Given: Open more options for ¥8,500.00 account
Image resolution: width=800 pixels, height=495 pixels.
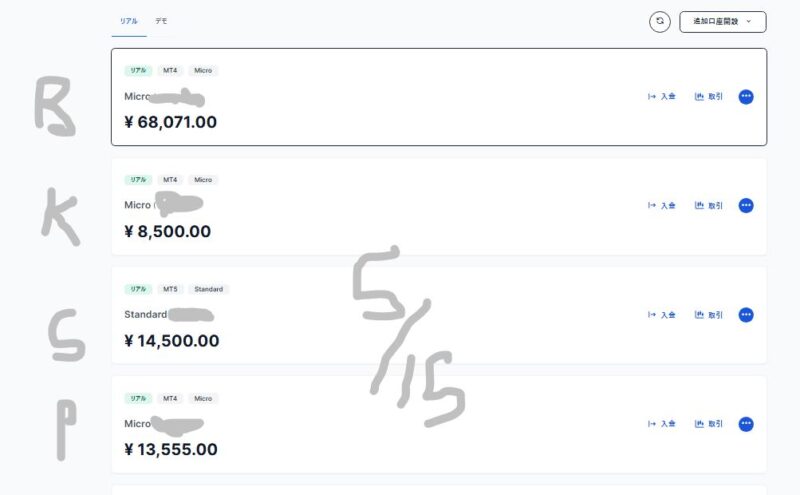Looking at the screenshot, I should pyautogui.click(x=746, y=206).
